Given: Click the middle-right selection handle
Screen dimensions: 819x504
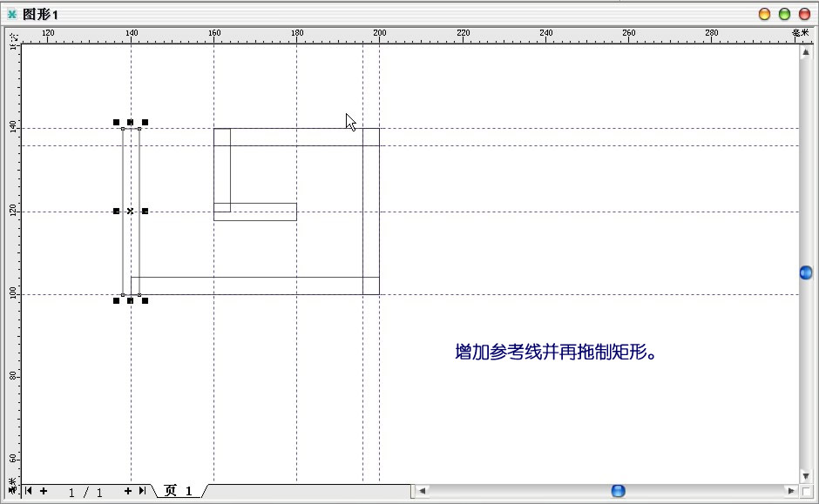Looking at the screenshot, I should click(145, 211).
